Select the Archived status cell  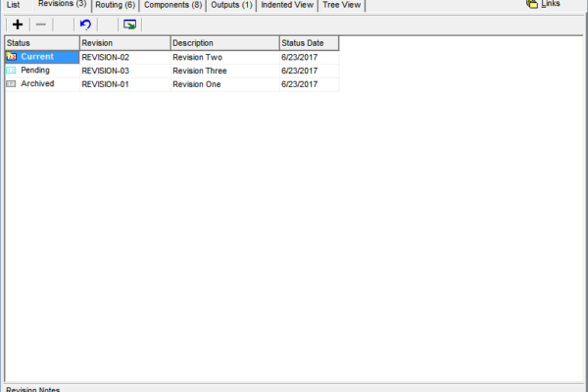(x=42, y=84)
